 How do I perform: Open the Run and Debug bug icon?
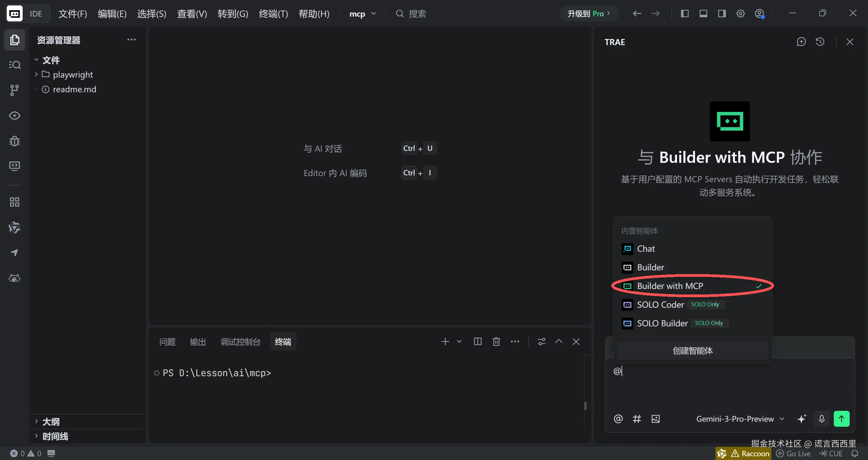coord(14,141)
